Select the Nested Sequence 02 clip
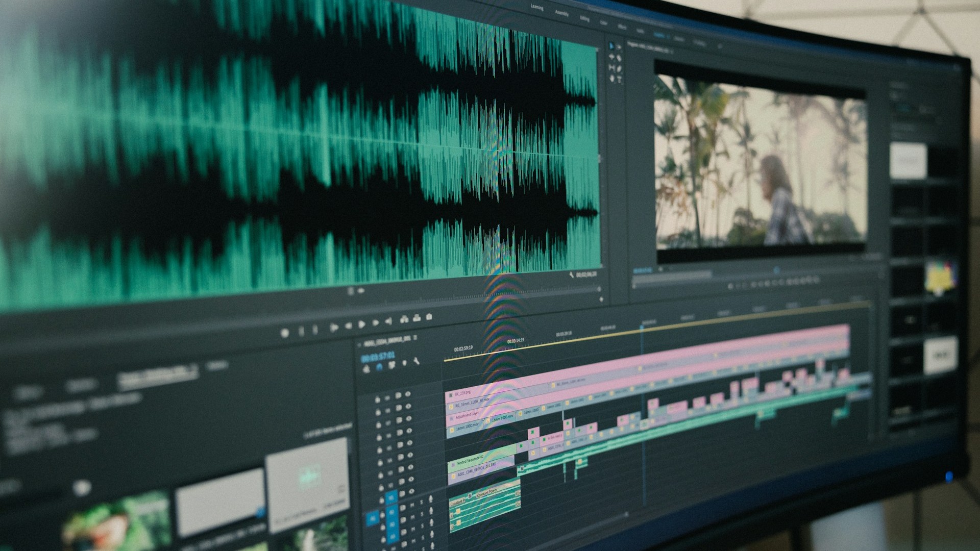This screenshot has width=980, height=551. pos(470,461)
